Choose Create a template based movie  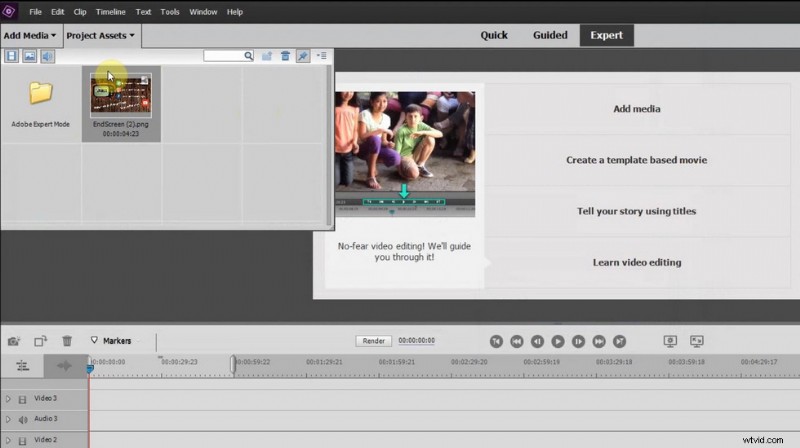637,160
